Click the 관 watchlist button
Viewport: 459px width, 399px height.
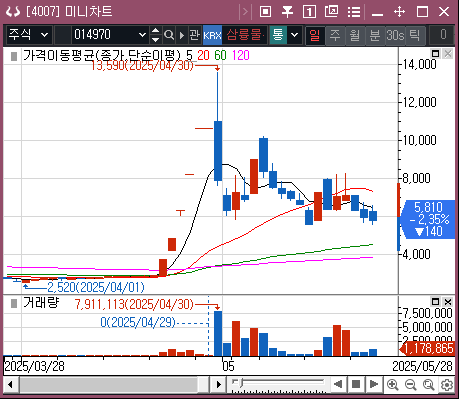[x=195, y=35]
